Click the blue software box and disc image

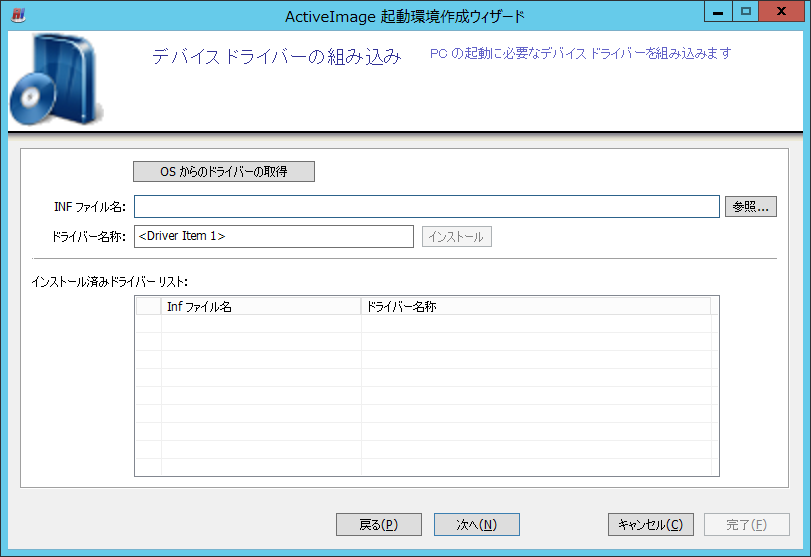(x=56, y=79)
